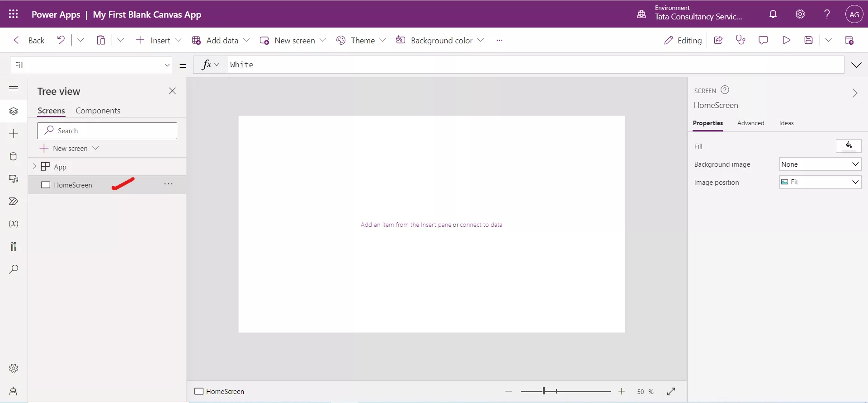This screenshot has height=403, width=868.
Task: Open the Variables (x) icon
Action: coord(14,224)
